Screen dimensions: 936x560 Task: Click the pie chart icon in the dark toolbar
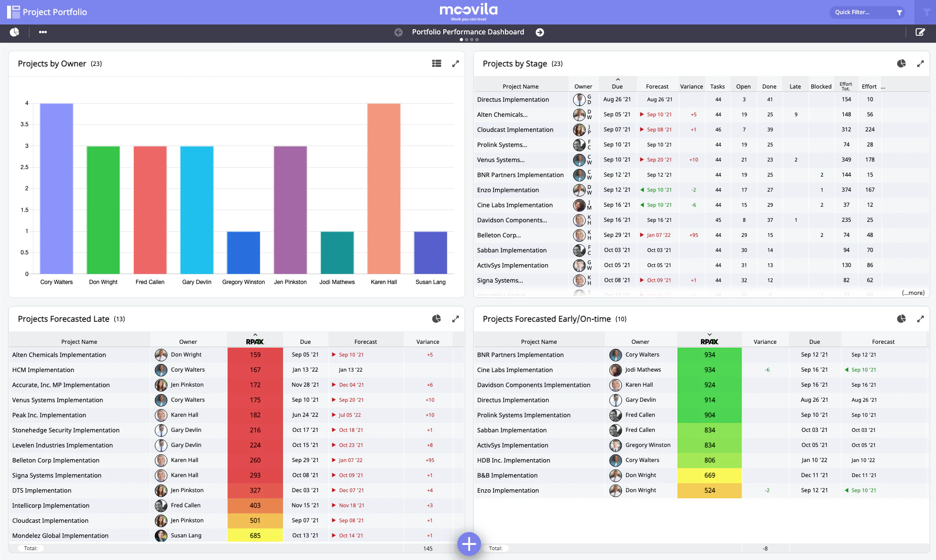[15, 32]
